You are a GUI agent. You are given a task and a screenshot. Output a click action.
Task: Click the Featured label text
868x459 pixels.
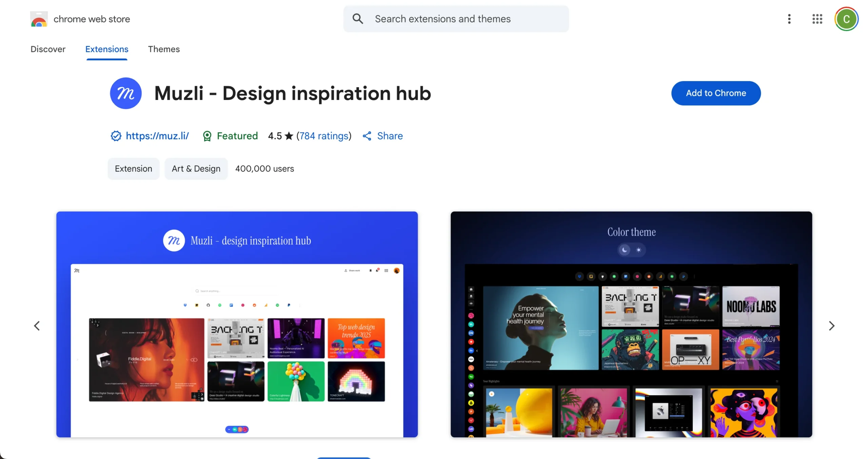[237, 136]
